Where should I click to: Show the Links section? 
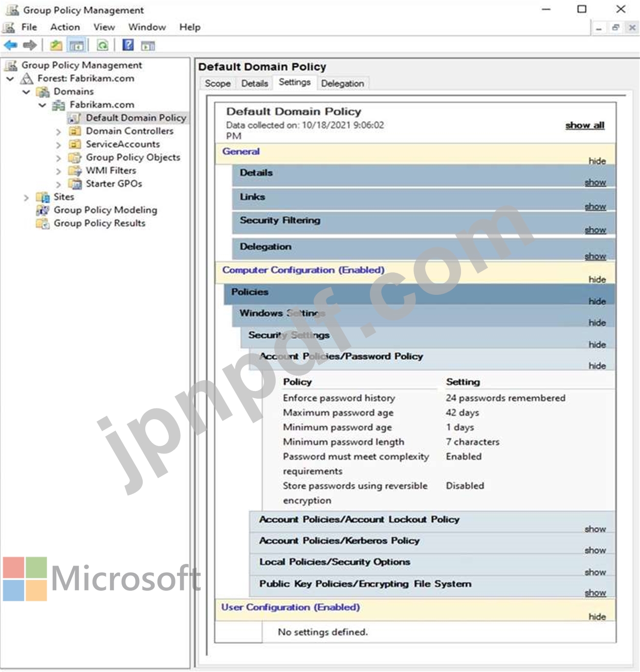point(595,207)
